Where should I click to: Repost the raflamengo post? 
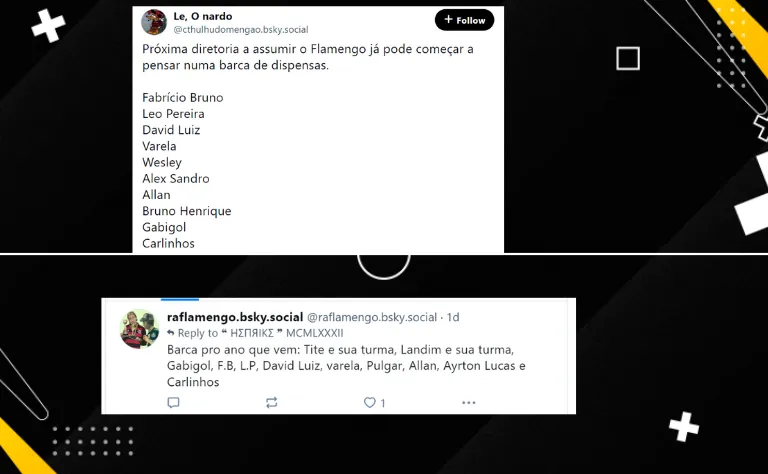pos(271,403)
